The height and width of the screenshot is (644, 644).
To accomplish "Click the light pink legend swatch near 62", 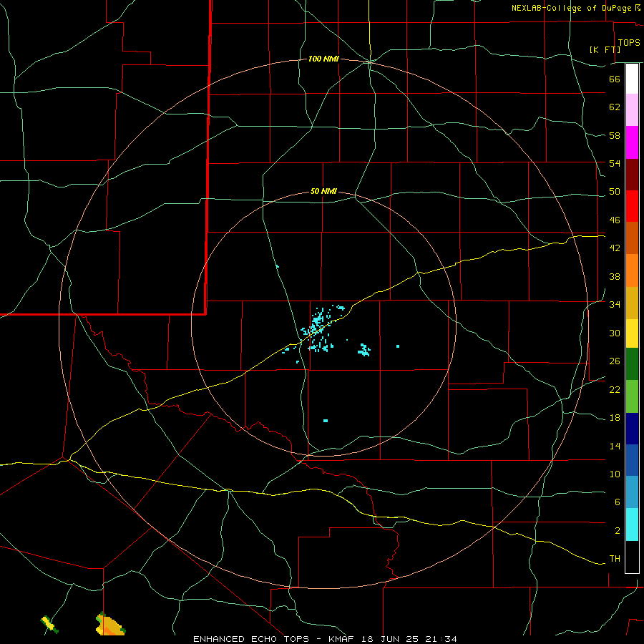I will tap(632, 109).
